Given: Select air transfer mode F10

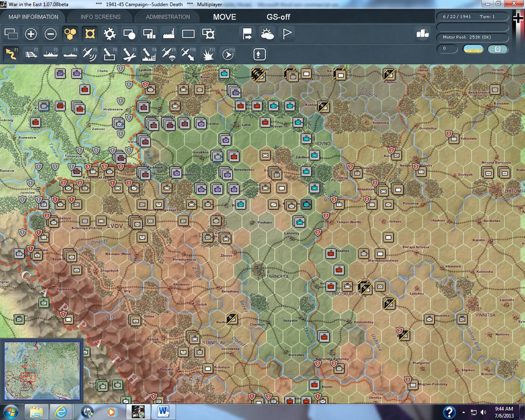Looking at the screenshot, I should (x=188, y=54).
